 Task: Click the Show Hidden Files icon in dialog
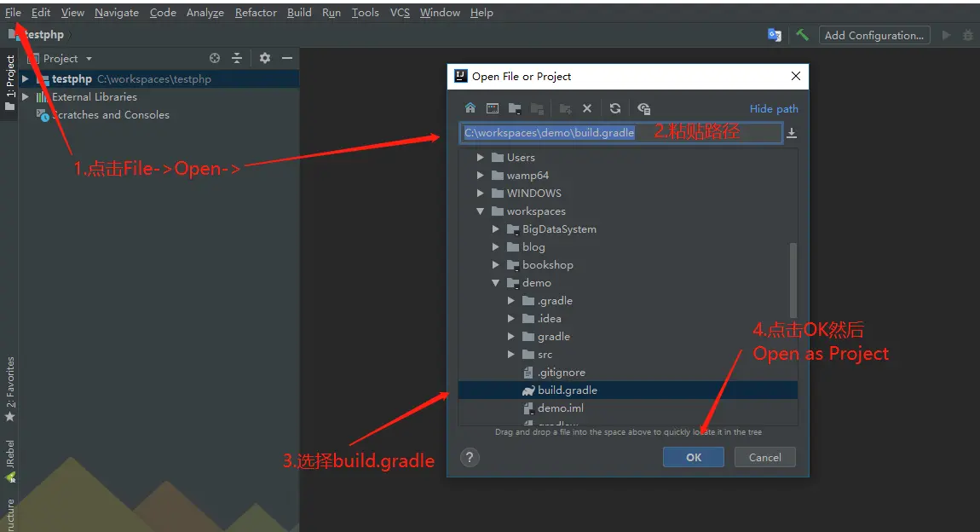click(643, 108)
